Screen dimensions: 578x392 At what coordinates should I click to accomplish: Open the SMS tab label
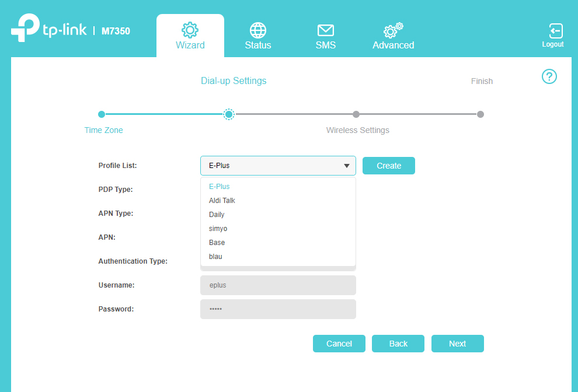coord(326,45)
